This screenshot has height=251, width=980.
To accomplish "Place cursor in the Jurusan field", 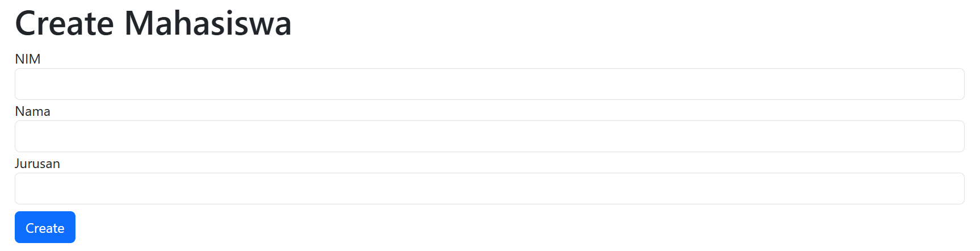I will coord(489,189).
